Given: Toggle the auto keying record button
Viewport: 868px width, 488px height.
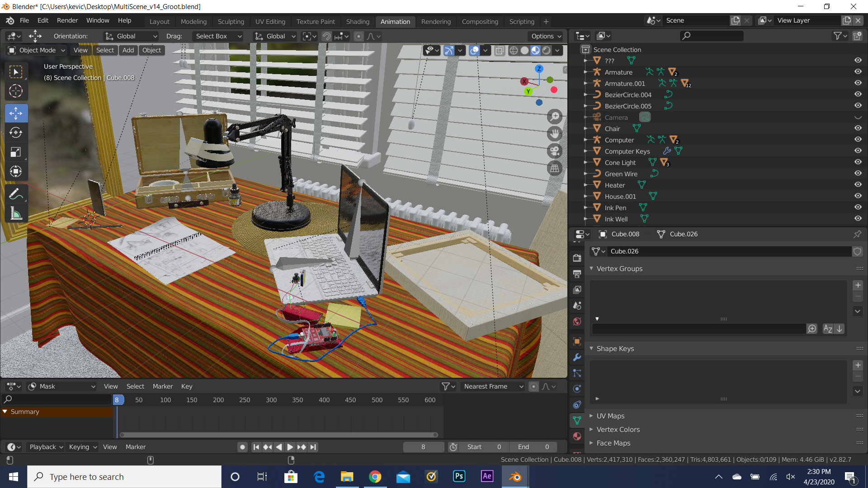Looking at the screenshot, I should [x=243, y=447].
